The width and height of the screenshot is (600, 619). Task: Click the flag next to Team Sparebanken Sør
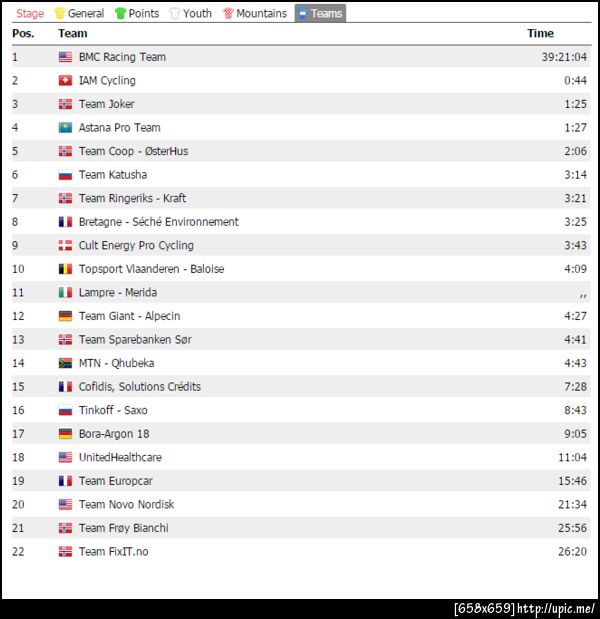pos(66,340)
